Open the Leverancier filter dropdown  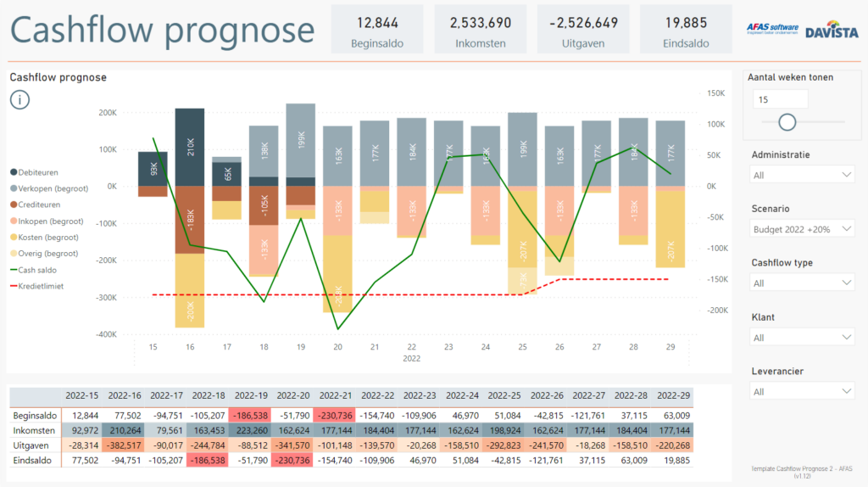802,391
